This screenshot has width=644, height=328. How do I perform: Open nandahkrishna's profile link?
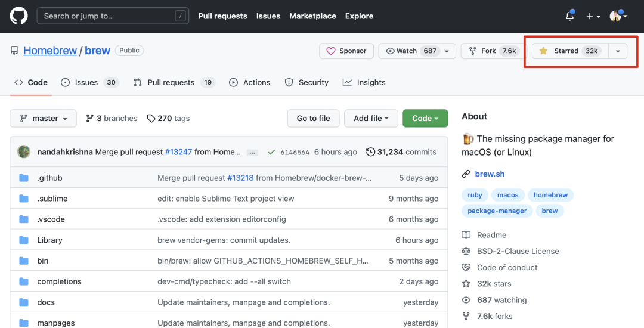pos(65,152)
